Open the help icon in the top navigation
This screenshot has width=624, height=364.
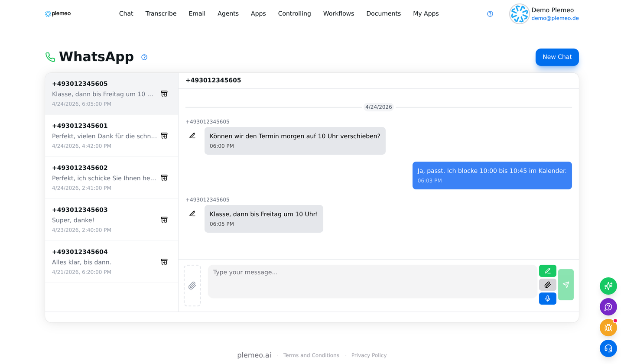[490, 14]
